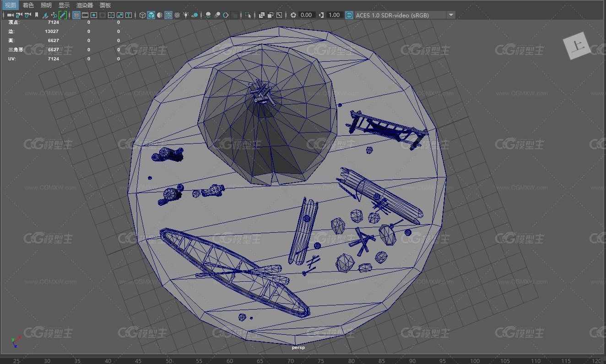Toggle the Lock Camera icon
Image resolution: width=606 pixels, height=364 pixels.
18,15
